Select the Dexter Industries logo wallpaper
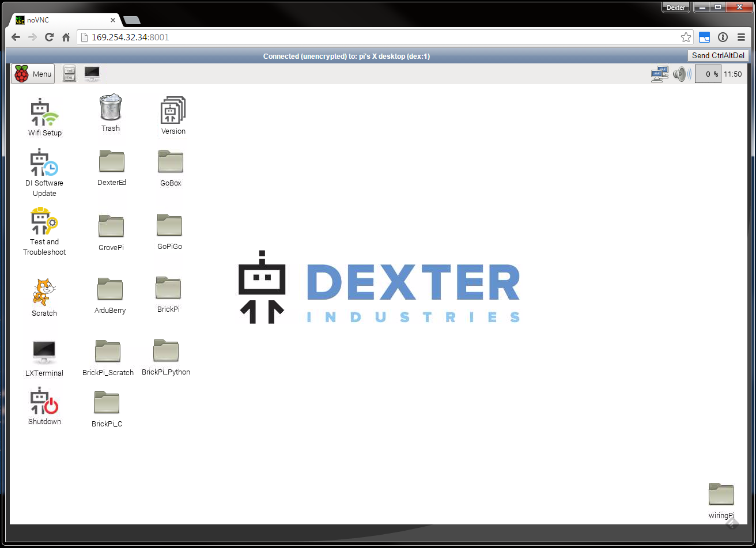 [379, 287]
